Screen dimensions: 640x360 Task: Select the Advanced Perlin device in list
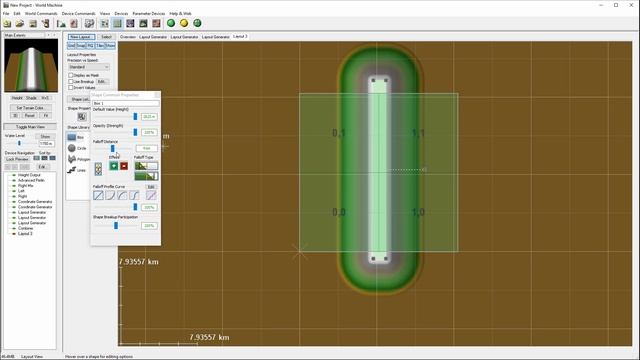click(x=31, y=180)
